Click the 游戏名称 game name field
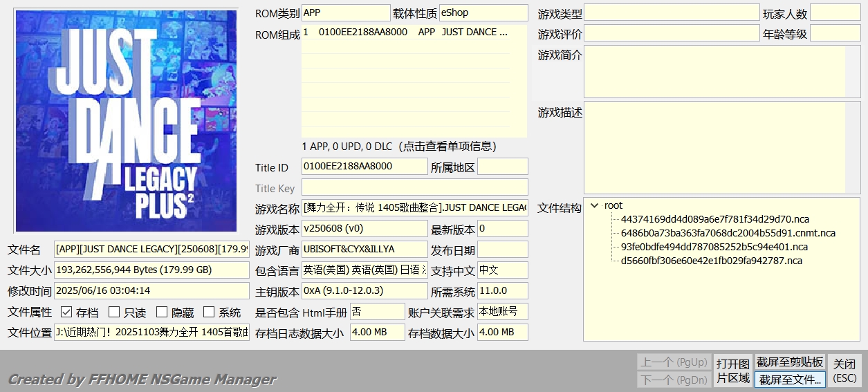The image size is (868, 392). (414, 208)
